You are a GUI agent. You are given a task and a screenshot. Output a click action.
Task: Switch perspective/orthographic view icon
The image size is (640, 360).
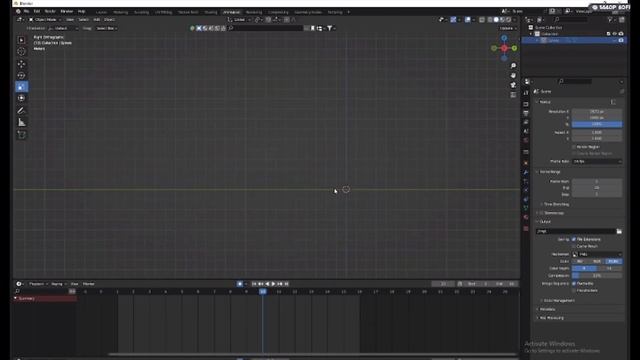click(513, 95)
